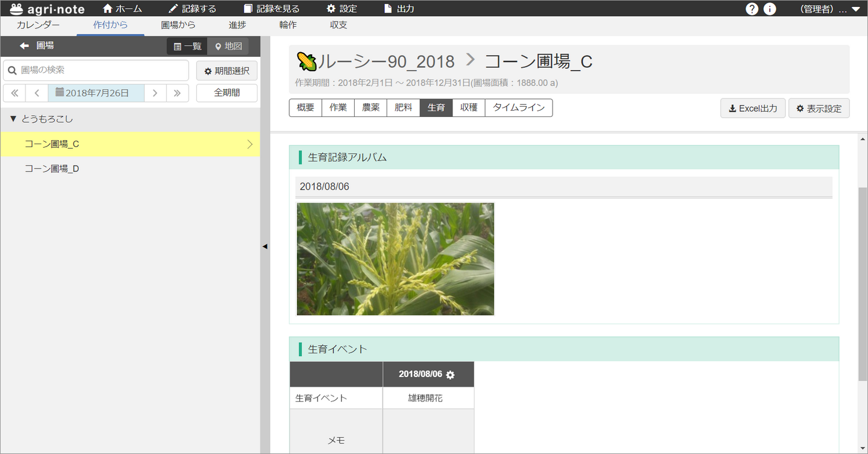Switch to the 作付から tab
Viewport: 868px width, 454px height.
point(111,25)
